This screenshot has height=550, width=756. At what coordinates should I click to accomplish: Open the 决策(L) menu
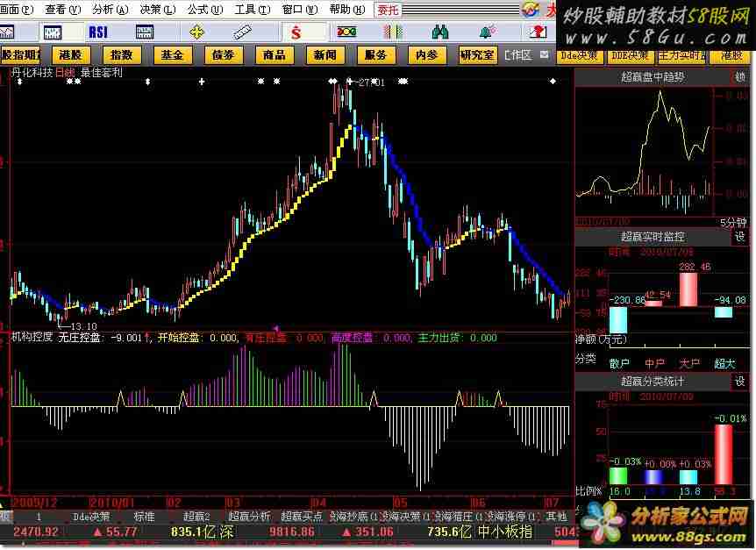tap(158, 9)
